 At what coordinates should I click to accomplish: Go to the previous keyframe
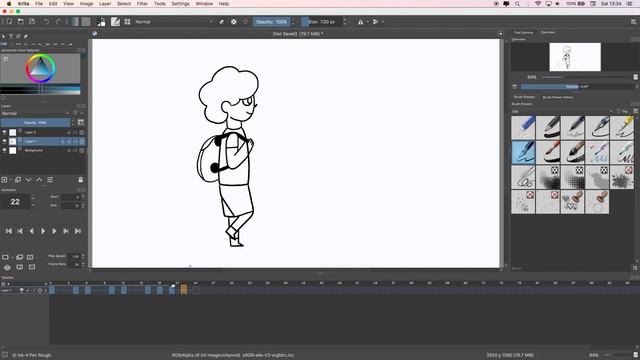[20, 231]
